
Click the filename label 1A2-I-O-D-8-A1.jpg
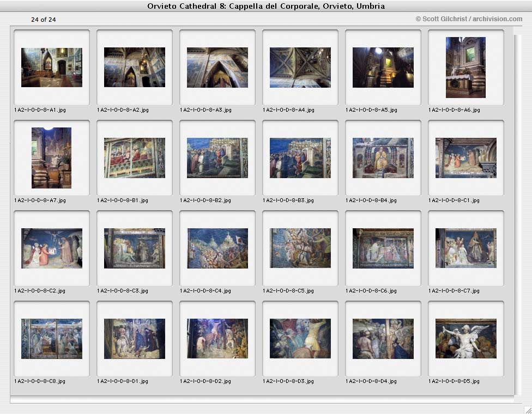click(40, 110)
